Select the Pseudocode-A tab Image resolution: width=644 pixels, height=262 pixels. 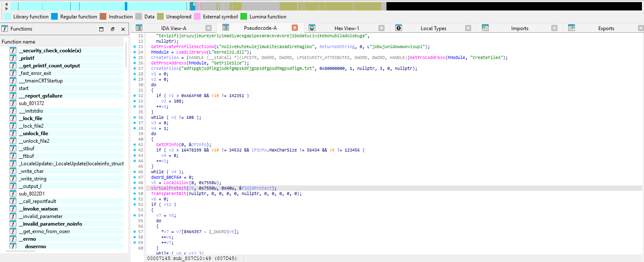click(x=260, y=28)
